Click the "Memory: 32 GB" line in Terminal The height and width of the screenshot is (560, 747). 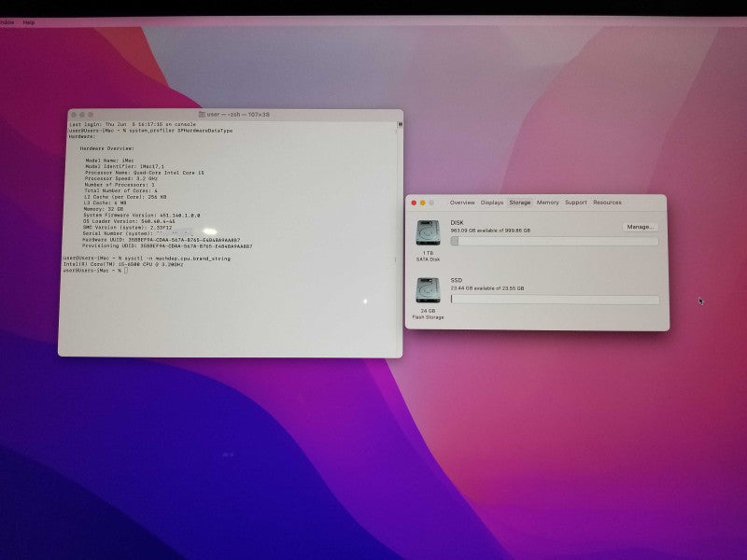tap(104, 209)
